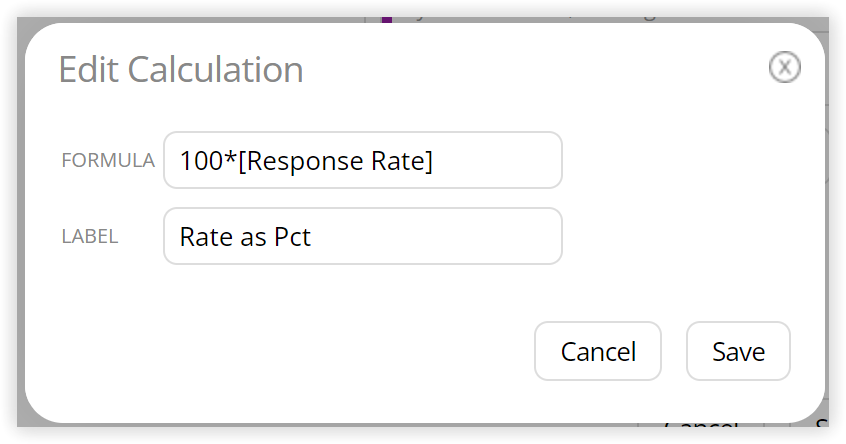Close the Edit Calculation dialog with X icon
Viewport: 846px width, 444px height.
pyautogui.click(x=784, y=67)
